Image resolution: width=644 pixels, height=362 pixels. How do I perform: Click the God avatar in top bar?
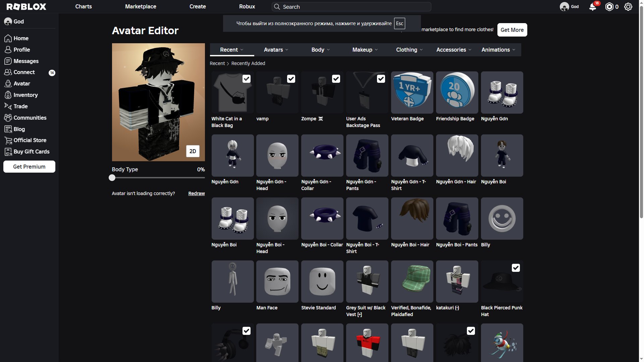click(x=564, y=7)
